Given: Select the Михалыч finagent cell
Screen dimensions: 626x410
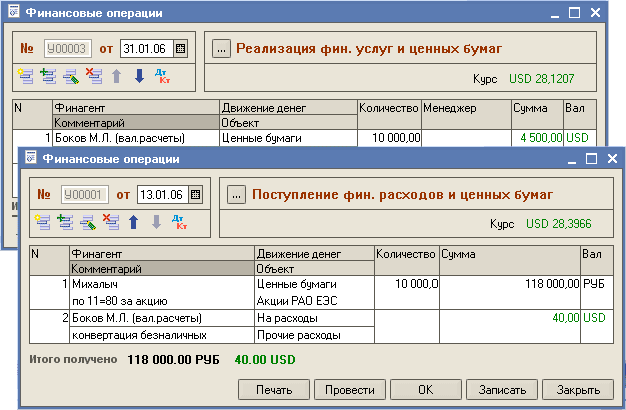Looking at the screenshot, I should tap(162, 284).
